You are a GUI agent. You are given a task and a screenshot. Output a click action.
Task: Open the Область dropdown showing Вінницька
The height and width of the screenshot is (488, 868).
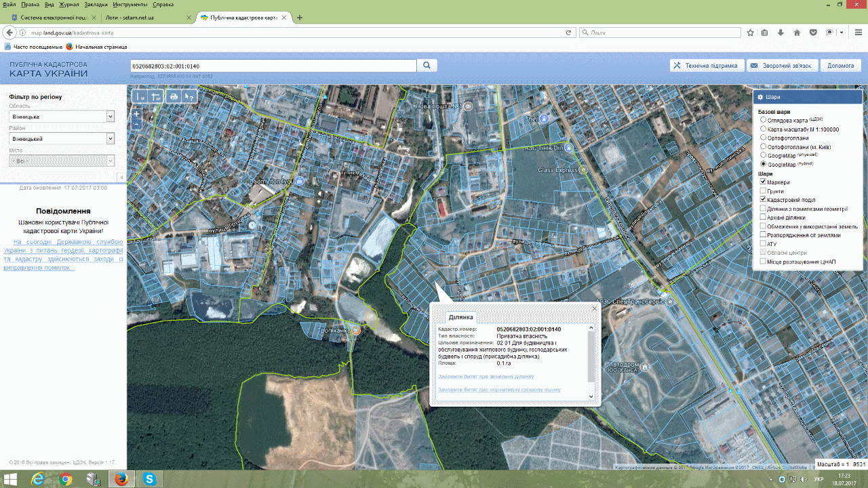(x=62, y=117)
